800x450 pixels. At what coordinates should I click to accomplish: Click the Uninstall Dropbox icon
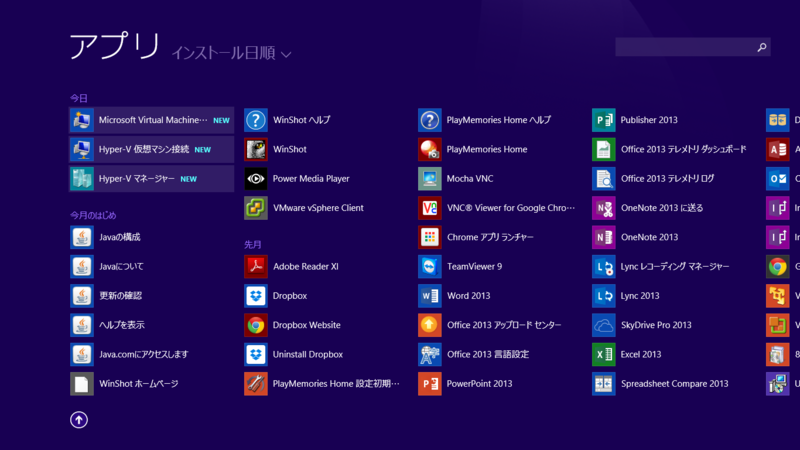pyautogui.click(x=256, y=355)
